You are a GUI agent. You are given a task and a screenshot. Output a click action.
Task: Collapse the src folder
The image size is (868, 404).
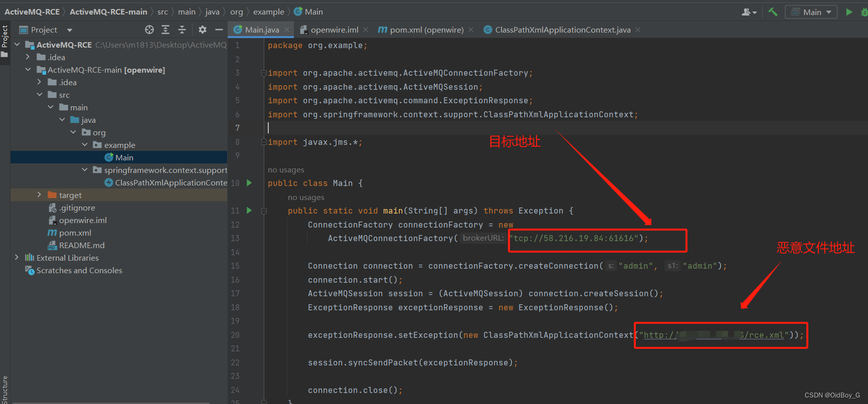[x=40, y=95]
